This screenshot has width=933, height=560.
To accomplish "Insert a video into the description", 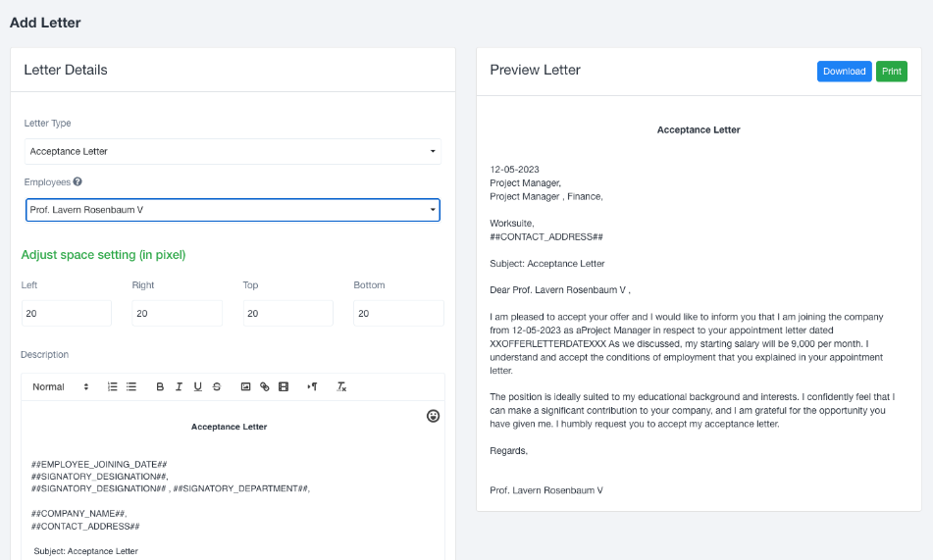I will click(284, 387).
